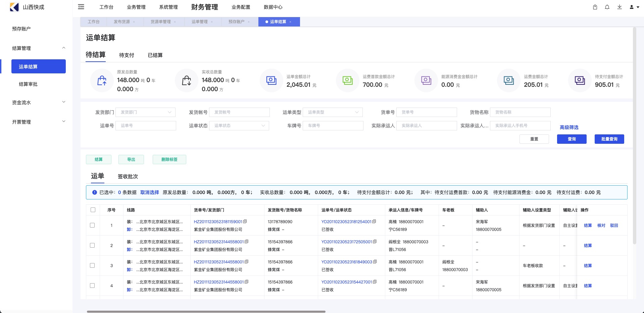Click 结算 link in row 3
This screenshot has height=313, width=644.
(588, 266)
